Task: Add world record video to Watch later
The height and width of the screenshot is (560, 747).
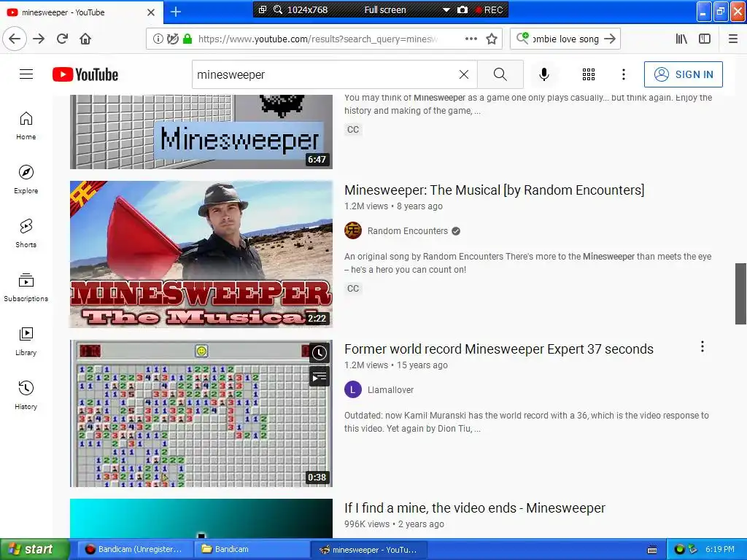Action: [x=320, y=353]
